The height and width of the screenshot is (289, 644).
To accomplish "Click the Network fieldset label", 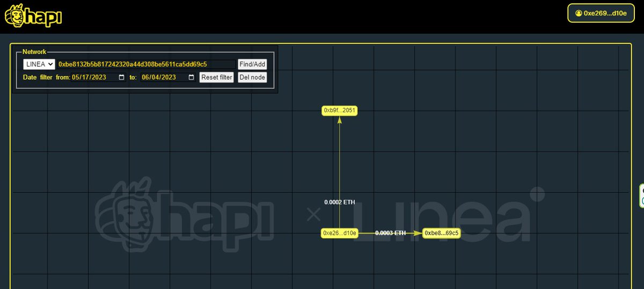I will click(x=34, y=52).
